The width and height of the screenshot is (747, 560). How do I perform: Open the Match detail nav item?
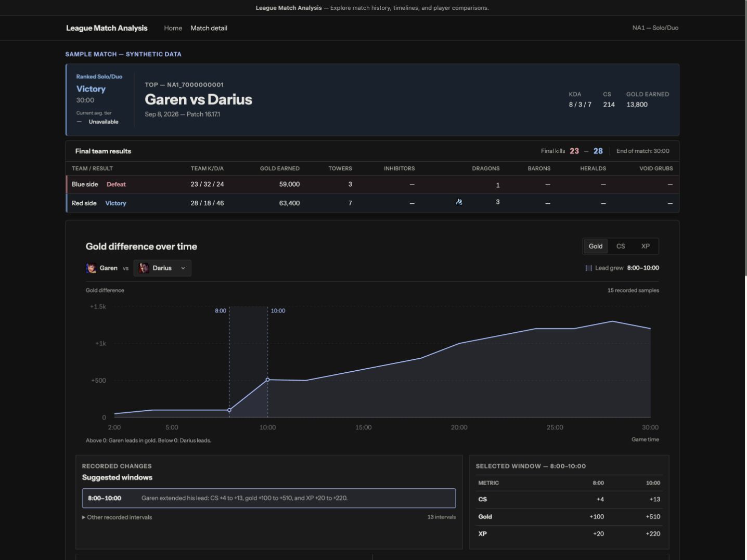tap(209, 28)
